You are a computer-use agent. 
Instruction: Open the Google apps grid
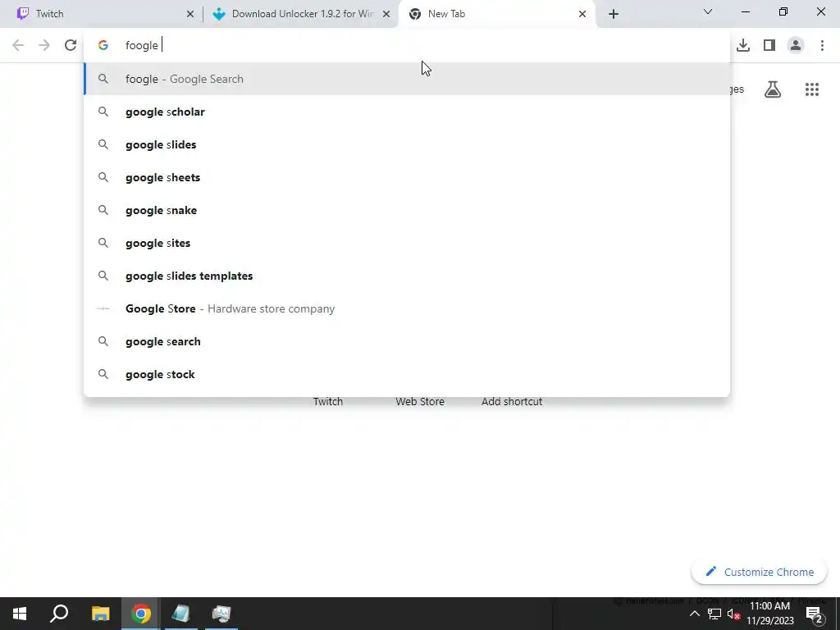coord(812,89)
